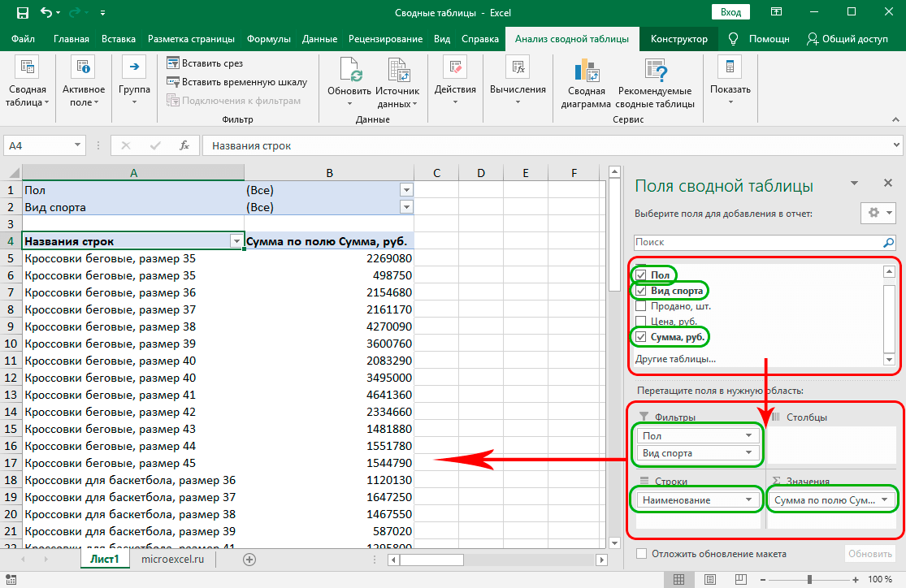Open Источник данных icon
Image resolution: width=906 pixels, height=588 pixels.
[x=397, y=71]
